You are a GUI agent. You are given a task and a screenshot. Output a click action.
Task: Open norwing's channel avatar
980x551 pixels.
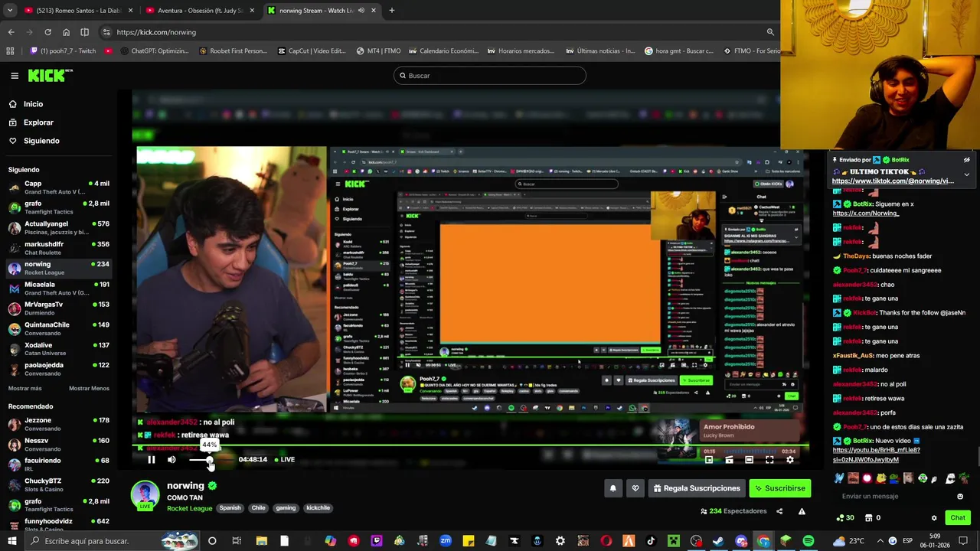(145, 495)
